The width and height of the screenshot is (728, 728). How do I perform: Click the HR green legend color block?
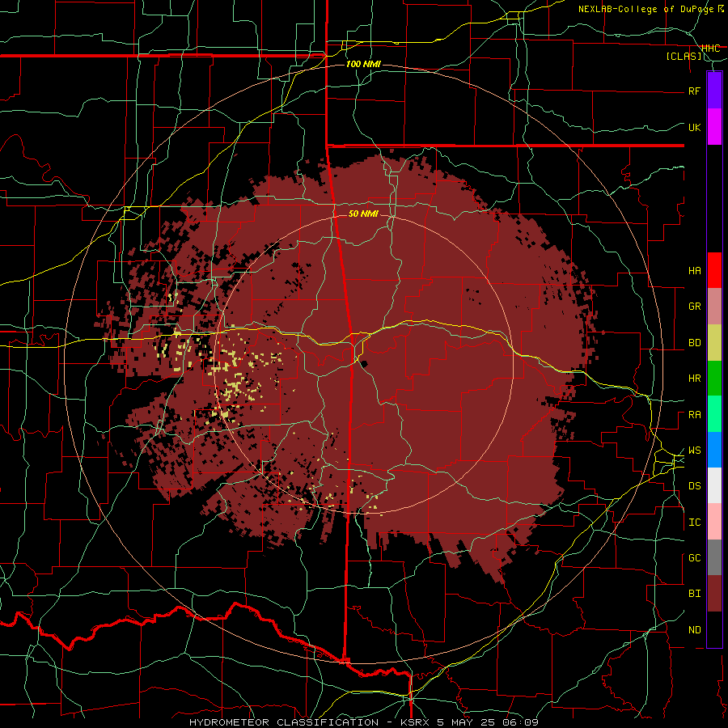714,379
